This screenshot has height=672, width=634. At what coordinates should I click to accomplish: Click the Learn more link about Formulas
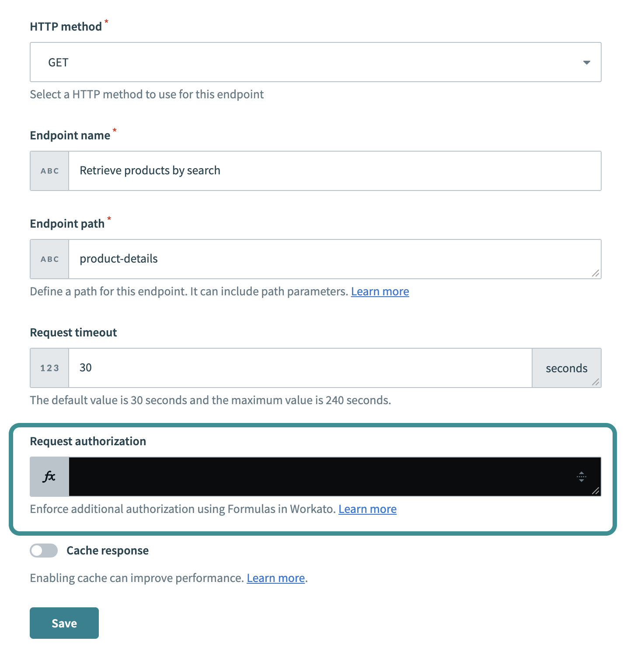click(x=367, y=509)
